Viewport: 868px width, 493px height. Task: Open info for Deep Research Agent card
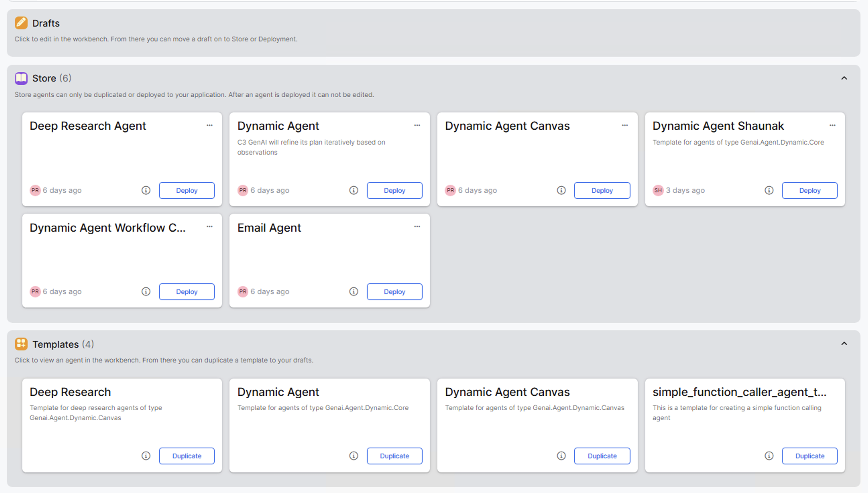pos(146,190)
